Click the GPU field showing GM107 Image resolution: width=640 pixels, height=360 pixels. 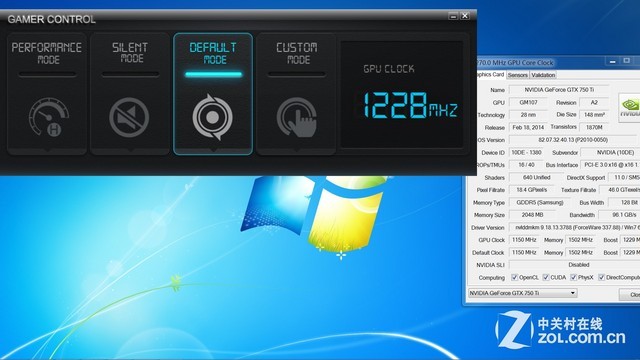528,102
